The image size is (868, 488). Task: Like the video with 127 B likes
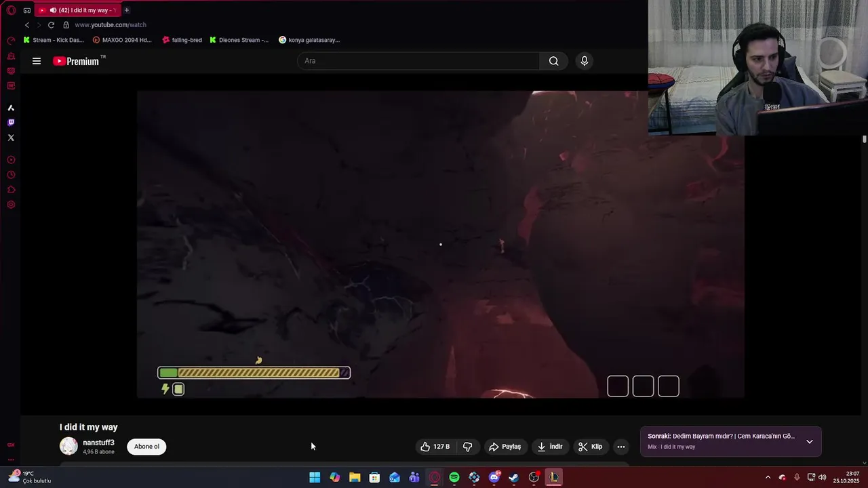pos(435,447)
